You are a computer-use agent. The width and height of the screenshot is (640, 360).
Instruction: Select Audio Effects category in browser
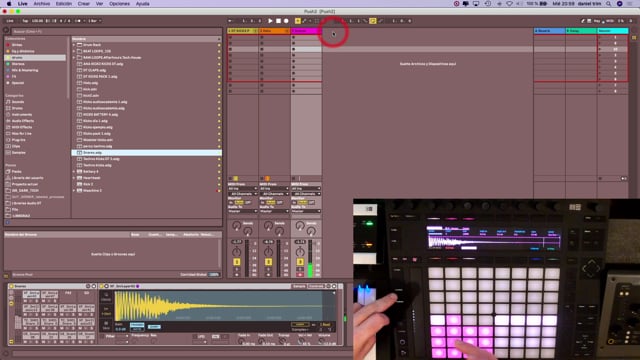tap(22, 121)
